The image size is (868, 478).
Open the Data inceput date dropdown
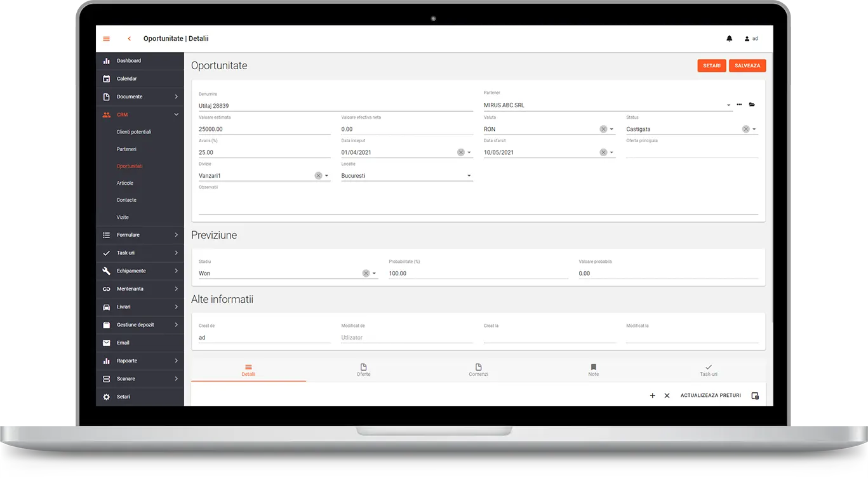tap(469, 152)
